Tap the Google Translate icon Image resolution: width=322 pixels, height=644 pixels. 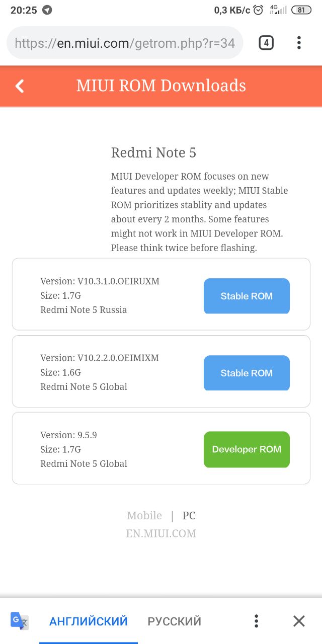point(20,621)
